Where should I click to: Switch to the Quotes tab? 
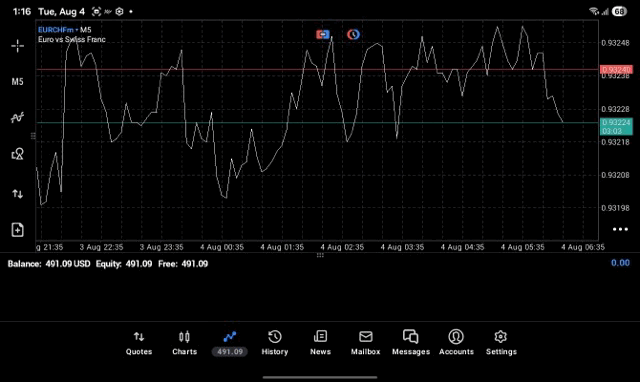pyautogui.click(x=139, y=343)
